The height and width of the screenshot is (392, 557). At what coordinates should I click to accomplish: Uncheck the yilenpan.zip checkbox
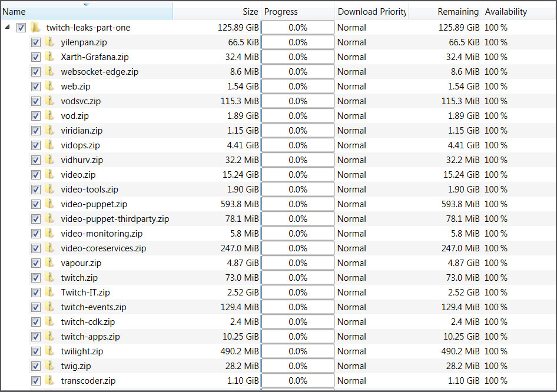35,42
